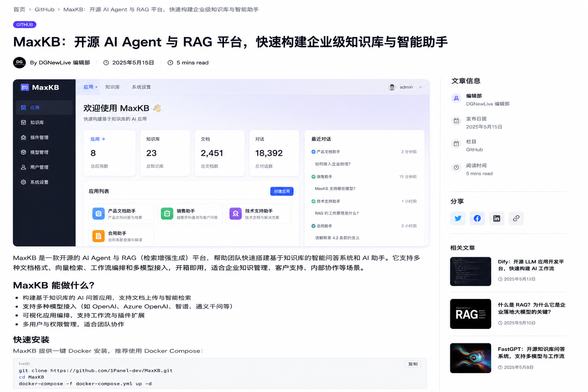Select 用户管理 in the sidebar
Image resolution: width=588 pixels, height=392 pixels.
44,167
